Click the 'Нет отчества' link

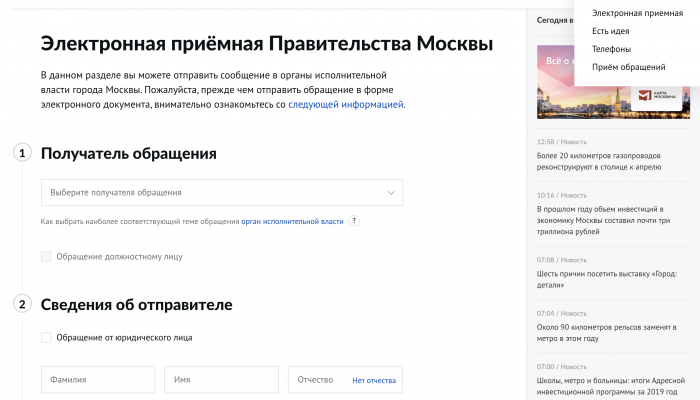374,380
